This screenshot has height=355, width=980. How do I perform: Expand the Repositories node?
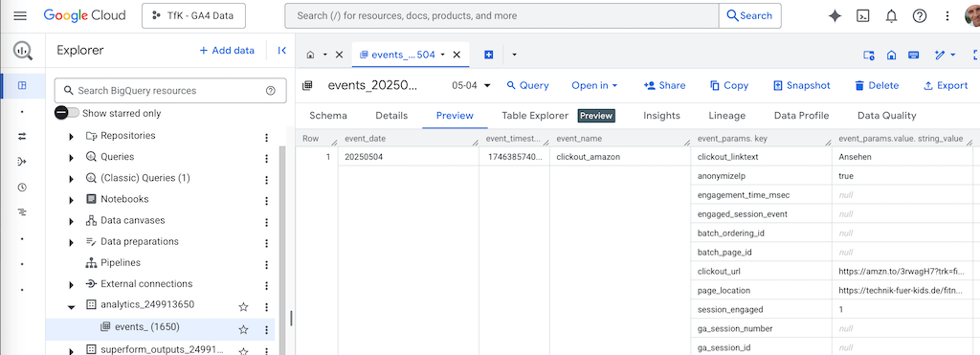coord(71,137)
